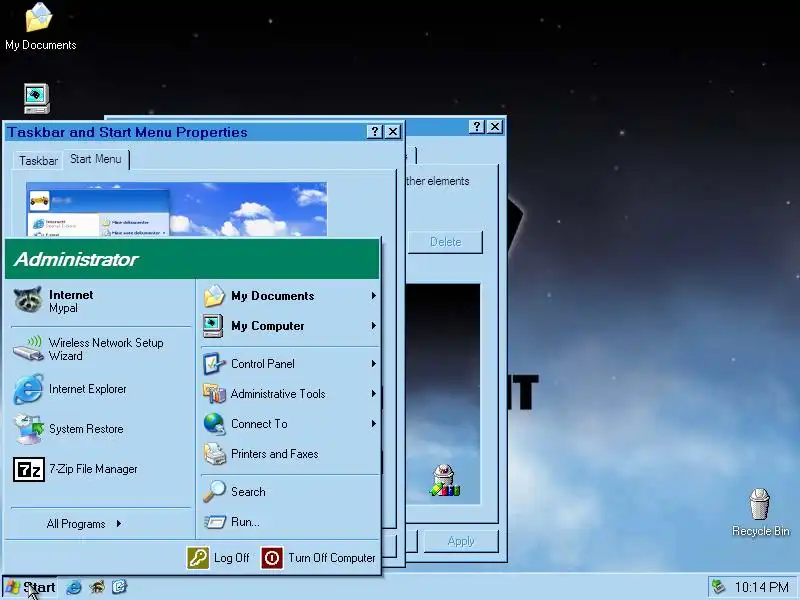Screen dimensions: 800x600
Task: Launch Wireless Network Setup Wizard
Action: click(x=101, y=349)
